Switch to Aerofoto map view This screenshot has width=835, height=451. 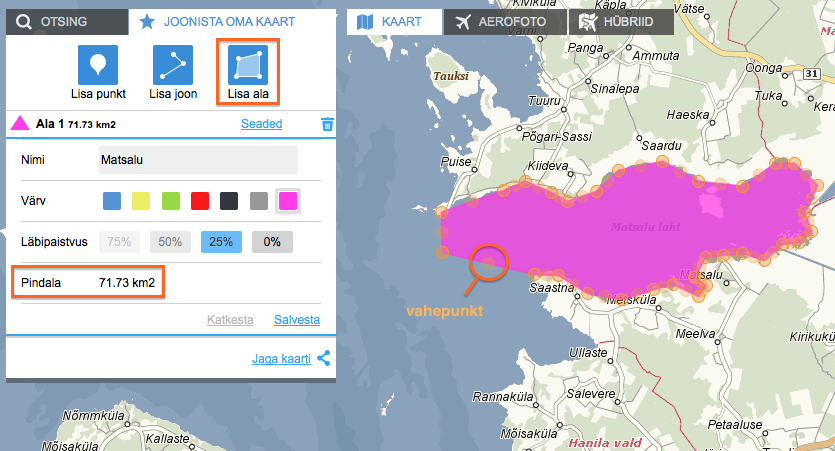pyautogui.click(x=503, y=22)
